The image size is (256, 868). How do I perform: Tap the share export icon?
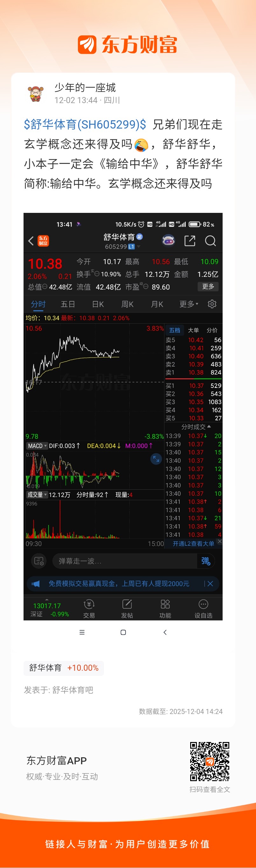[x=190, y=241]
